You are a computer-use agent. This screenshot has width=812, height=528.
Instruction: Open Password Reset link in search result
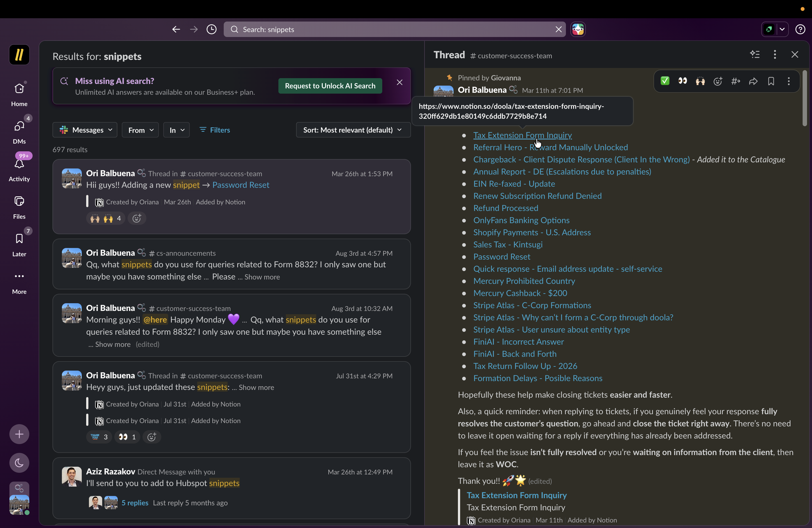tap(241, 185)
